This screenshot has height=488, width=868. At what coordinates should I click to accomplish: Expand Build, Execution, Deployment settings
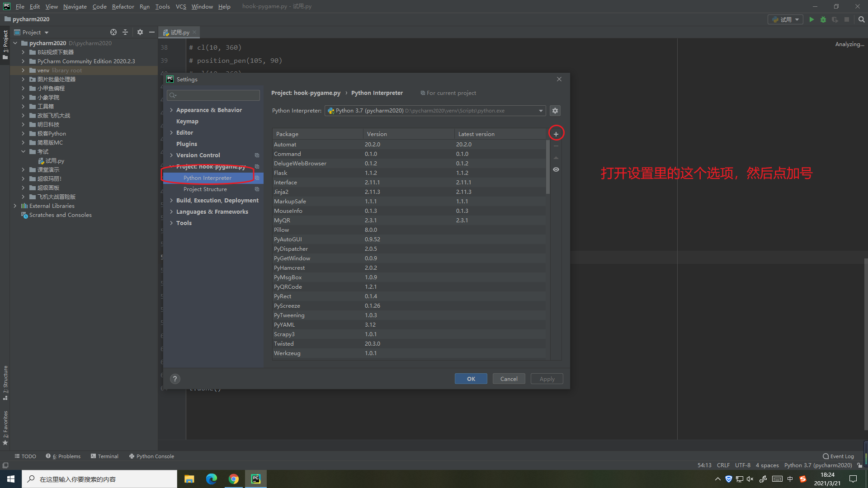[171, 200]
